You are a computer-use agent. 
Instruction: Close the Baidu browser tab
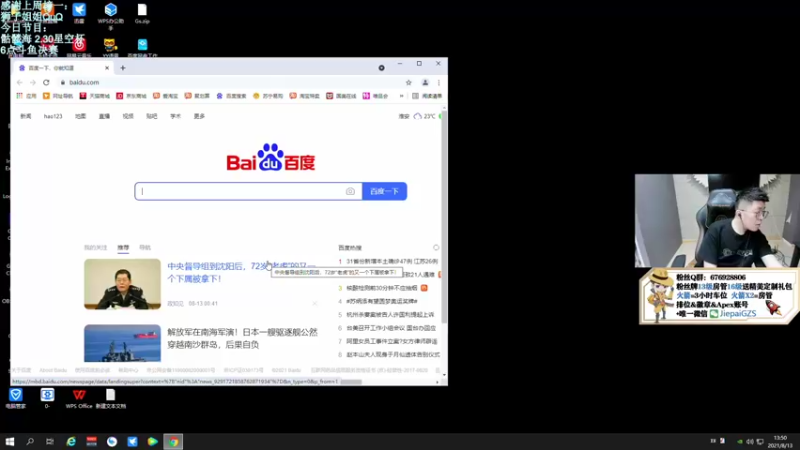[x=107, y=68]
